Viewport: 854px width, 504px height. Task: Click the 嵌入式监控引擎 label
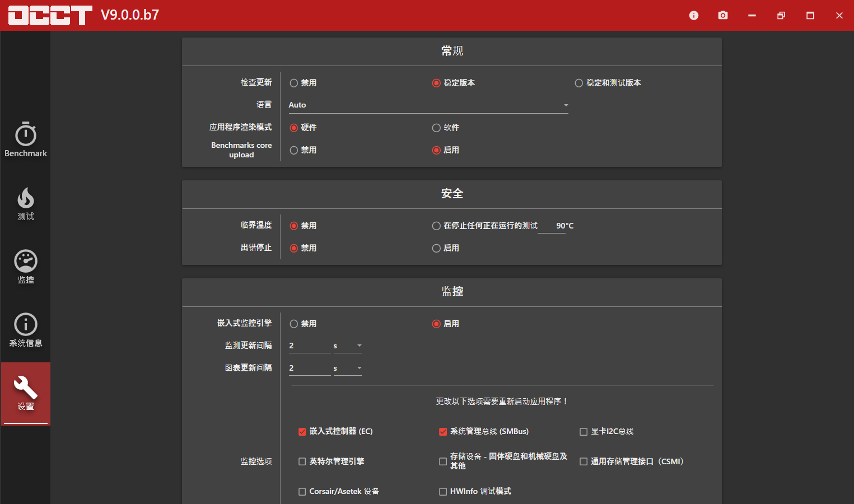(x=244, y=323)
